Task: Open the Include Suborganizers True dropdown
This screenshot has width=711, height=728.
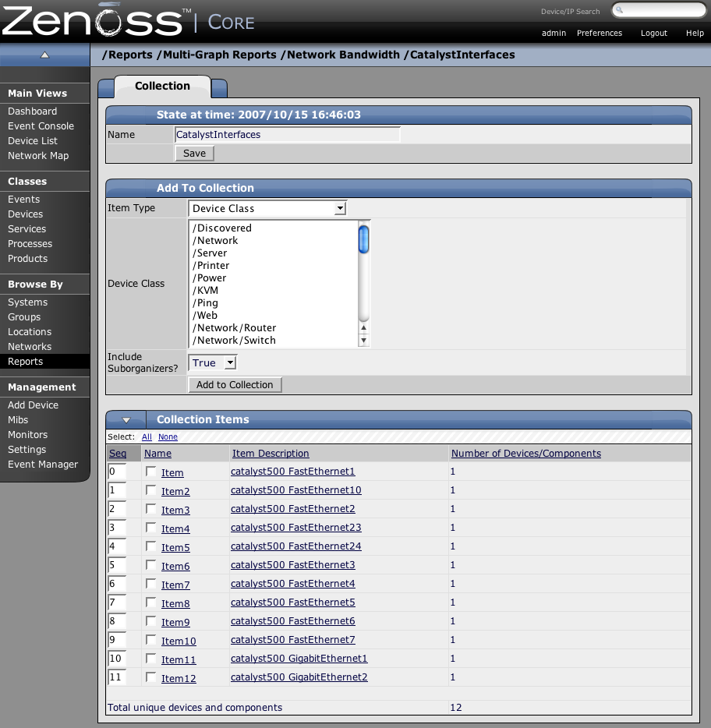Action: [213, 362]
